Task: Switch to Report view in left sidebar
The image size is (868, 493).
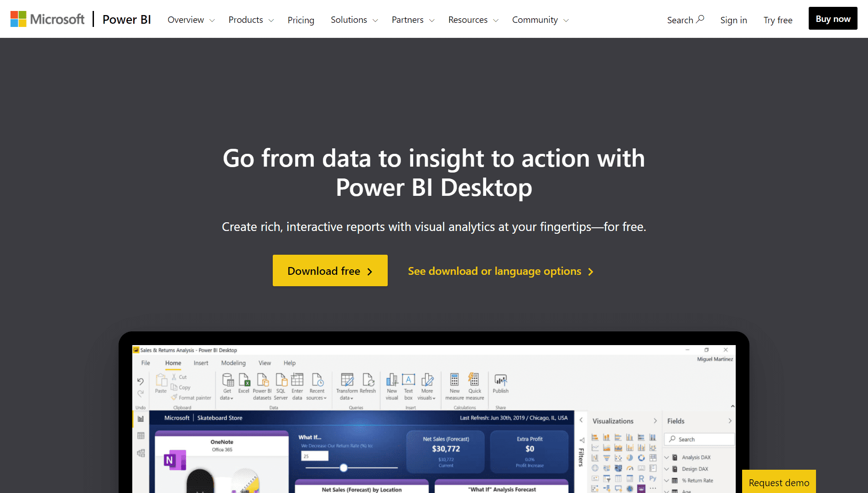Action: pyautogui.click(x=140, y=419)
